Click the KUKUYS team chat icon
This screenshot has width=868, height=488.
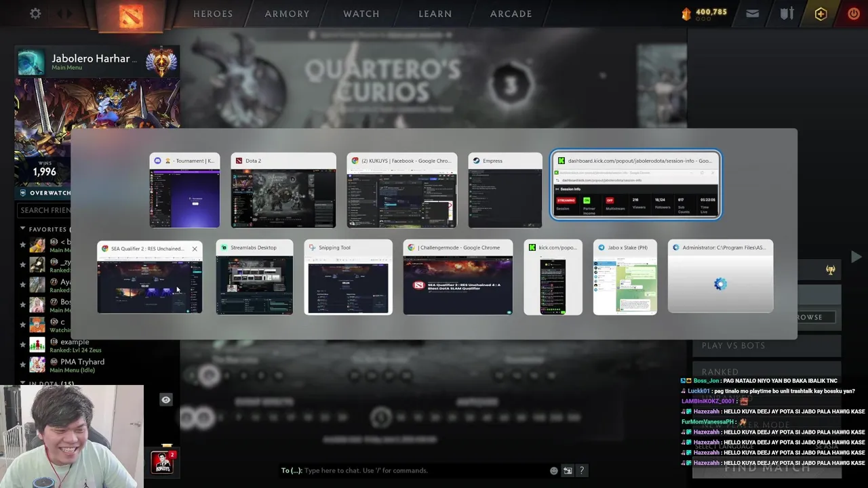162,462
